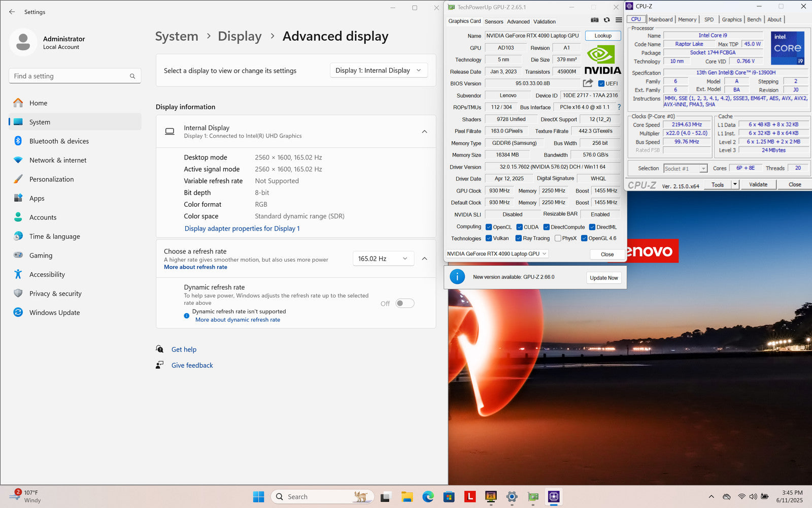The width and height of the screenshot is (812, 508).
Task: Toggle the PhysX checkbox
Action: tap(558, 238)
